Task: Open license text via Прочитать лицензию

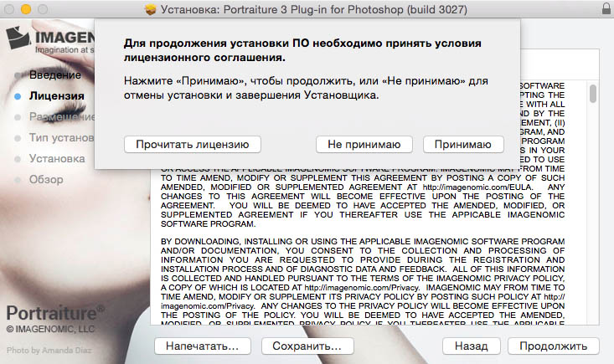Action: click(x=193, y=145)
